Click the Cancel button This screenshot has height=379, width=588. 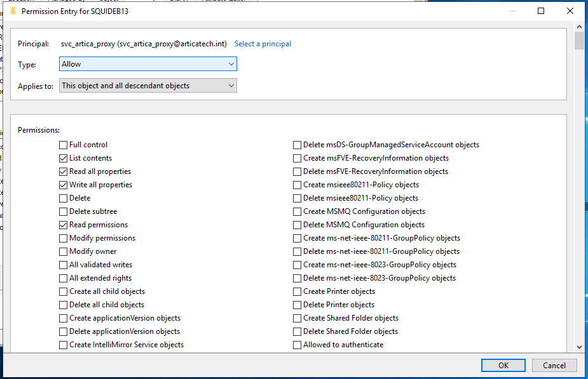(x=554, y=365)
